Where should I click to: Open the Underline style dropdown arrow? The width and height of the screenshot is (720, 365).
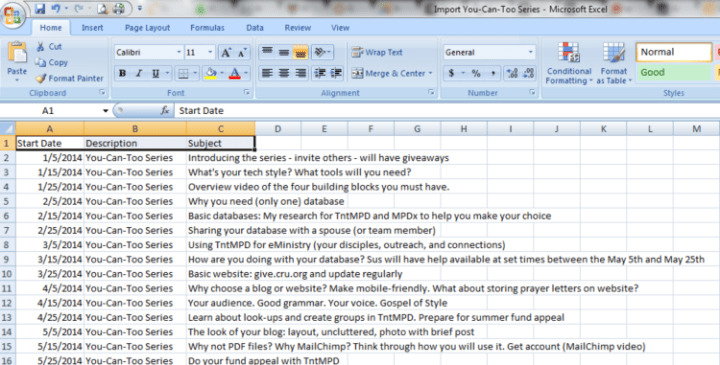coord(167,73)
